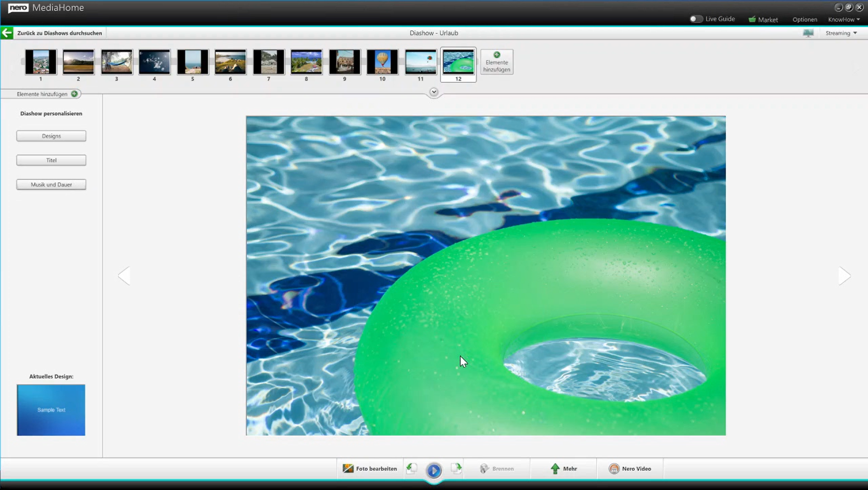Select slideshow thumbnail 8
This screenshot has height=490, width=868.
coord(306,62)
